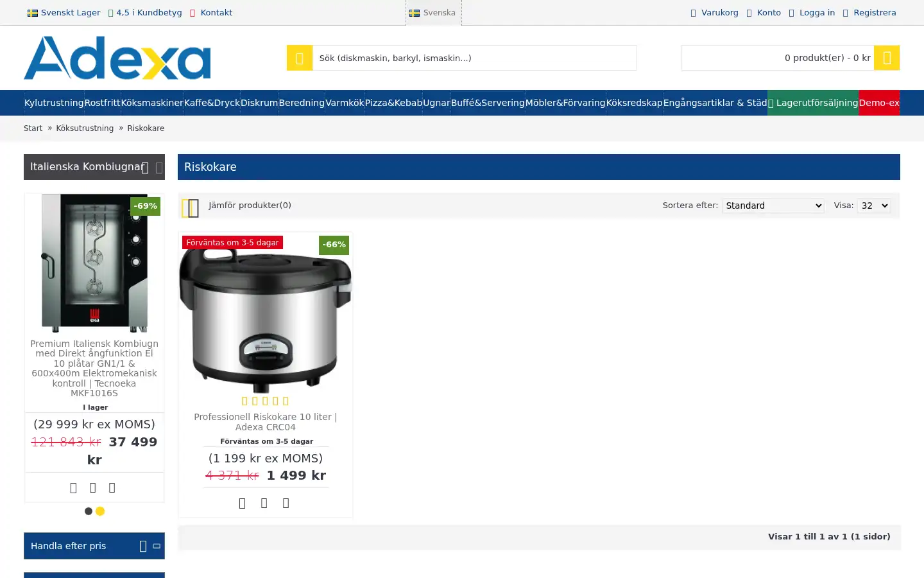The height and width of the screenshot is (578, 924).
Task: Click the star rating of Riskokare product
Action: (x=265, y=401)
